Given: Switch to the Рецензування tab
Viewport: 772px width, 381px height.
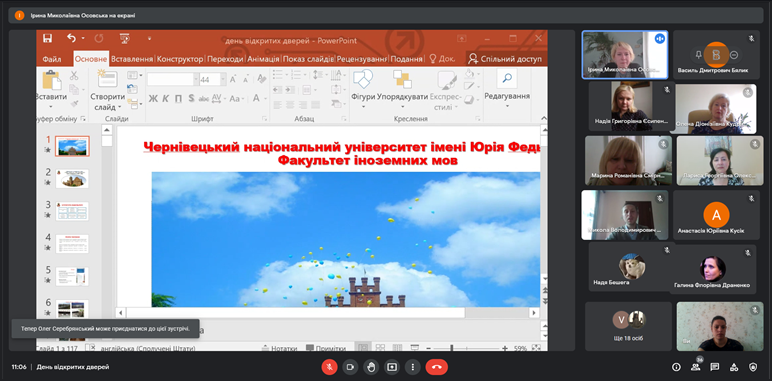Looking at the screenshot, I should pos(362,59).
